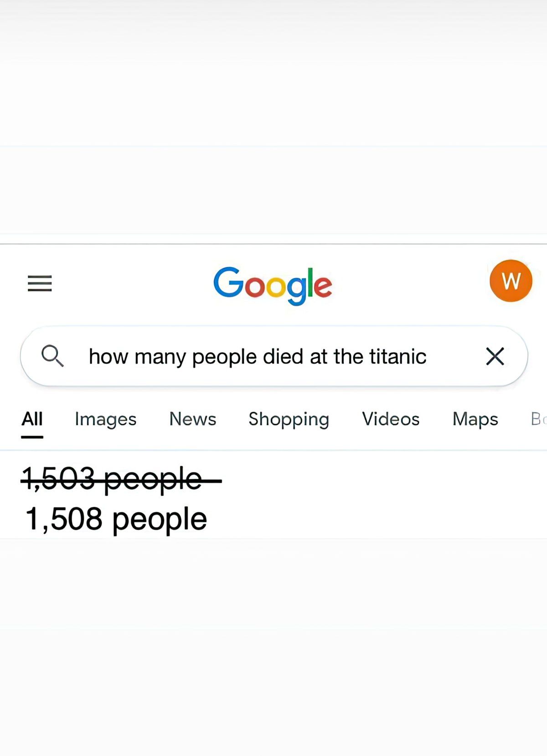Image resolution: width=547 pixels, height=756 pixels.
Task: Go to the Shopping tab
Action: tap(289, 419)
